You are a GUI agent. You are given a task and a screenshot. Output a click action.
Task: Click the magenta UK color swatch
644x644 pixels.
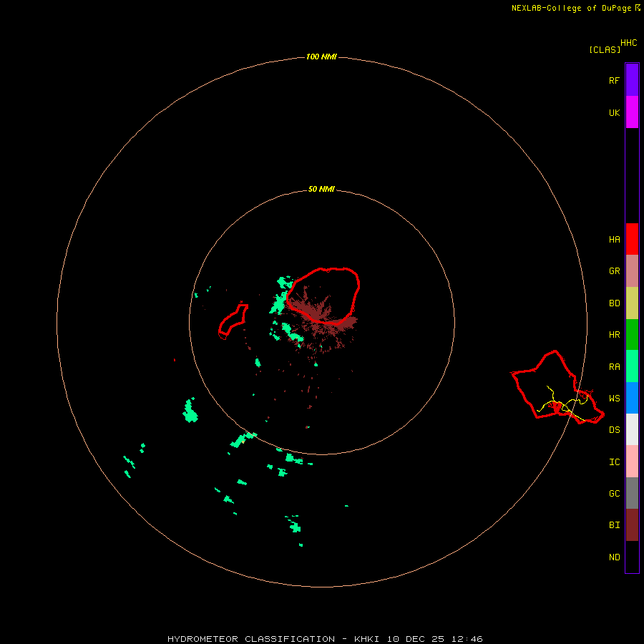(632, 112)
